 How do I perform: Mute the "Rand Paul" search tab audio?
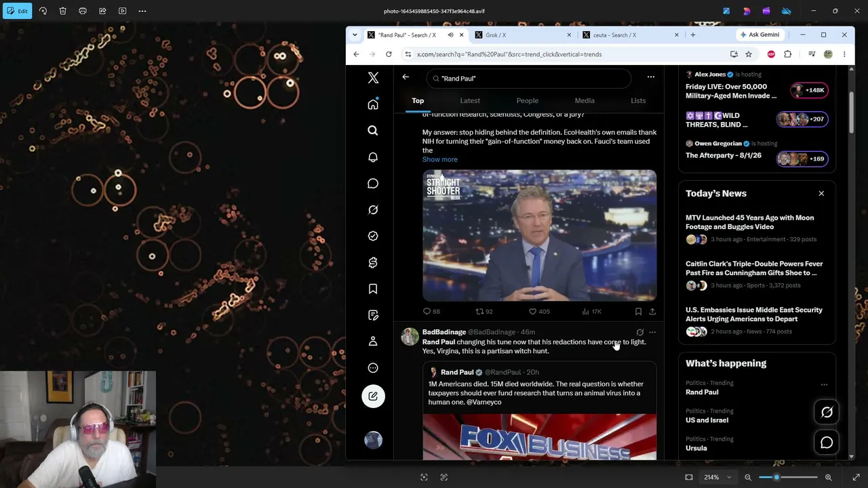click(x=450, y=35)
